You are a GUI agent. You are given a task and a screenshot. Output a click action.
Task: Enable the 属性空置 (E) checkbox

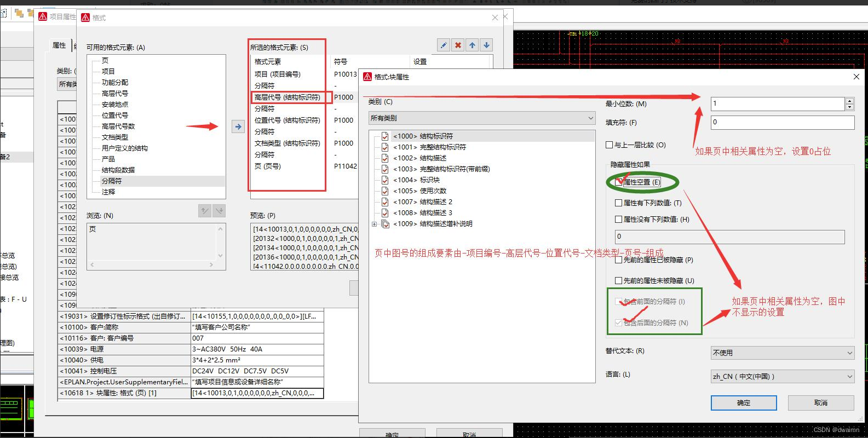coord(619,182)
